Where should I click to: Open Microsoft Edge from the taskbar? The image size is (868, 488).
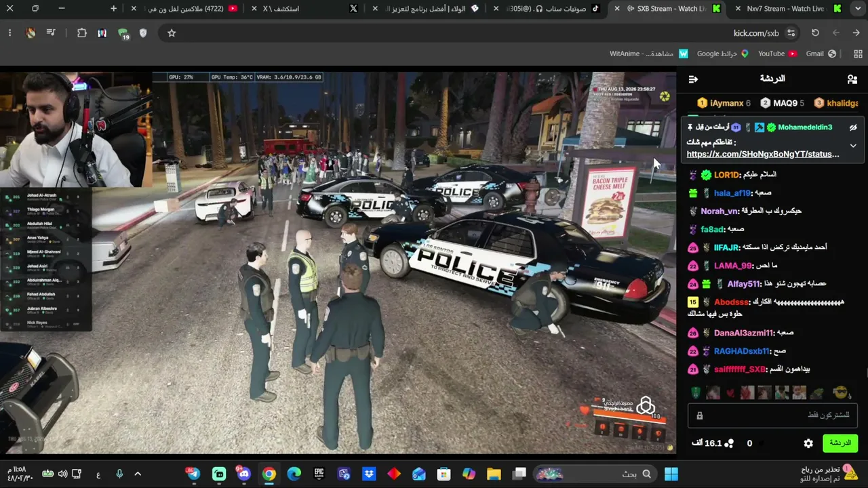(x=294, y=474)
